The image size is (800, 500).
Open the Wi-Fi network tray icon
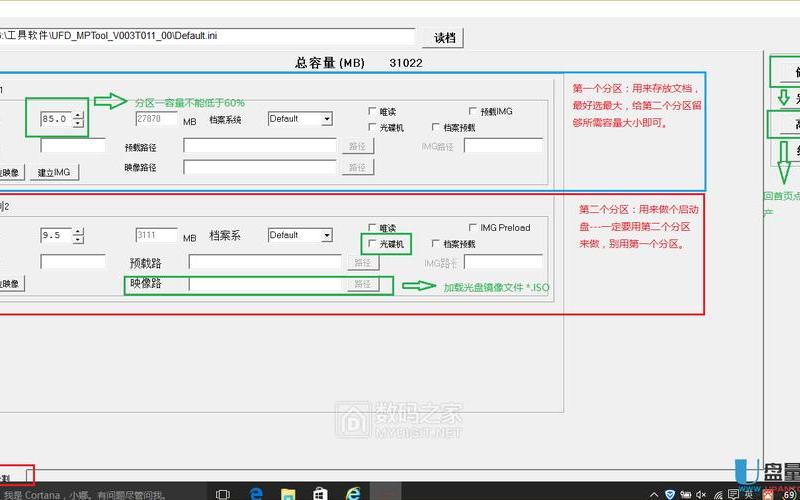click(718, 494)
